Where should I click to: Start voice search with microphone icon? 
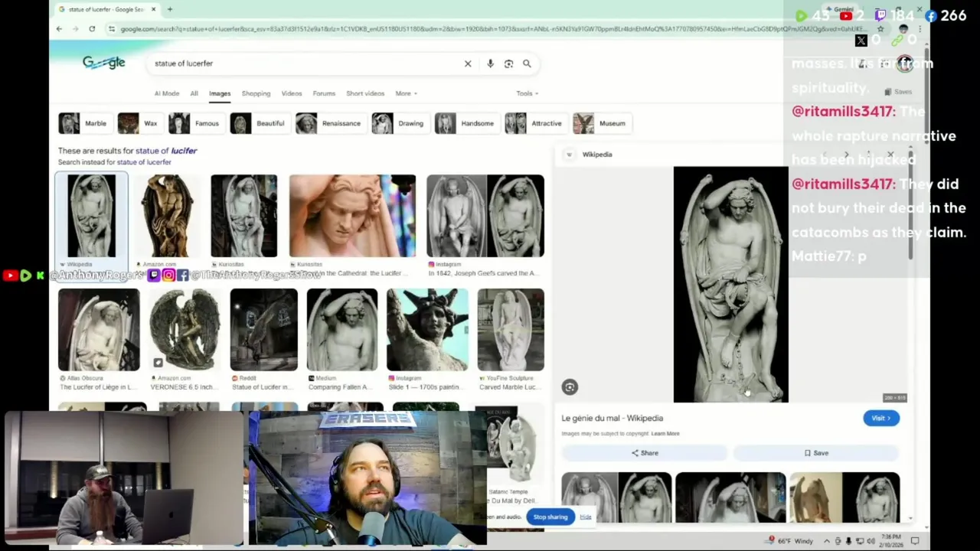coord(490,64)
